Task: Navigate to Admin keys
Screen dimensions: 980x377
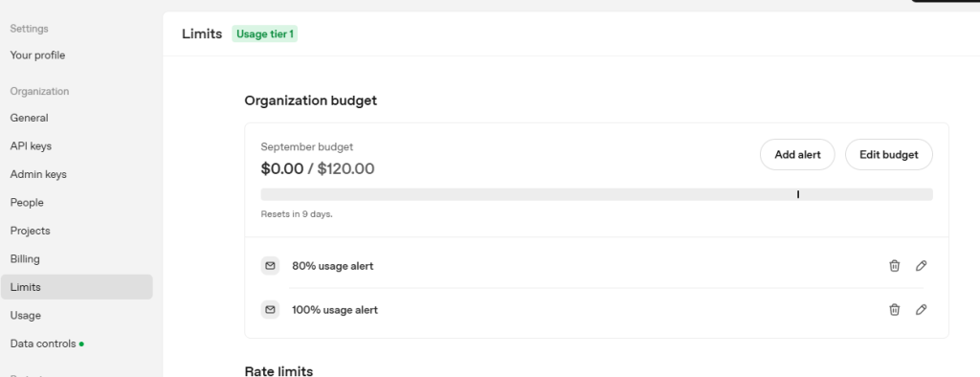Action: (x=38, y=174)
